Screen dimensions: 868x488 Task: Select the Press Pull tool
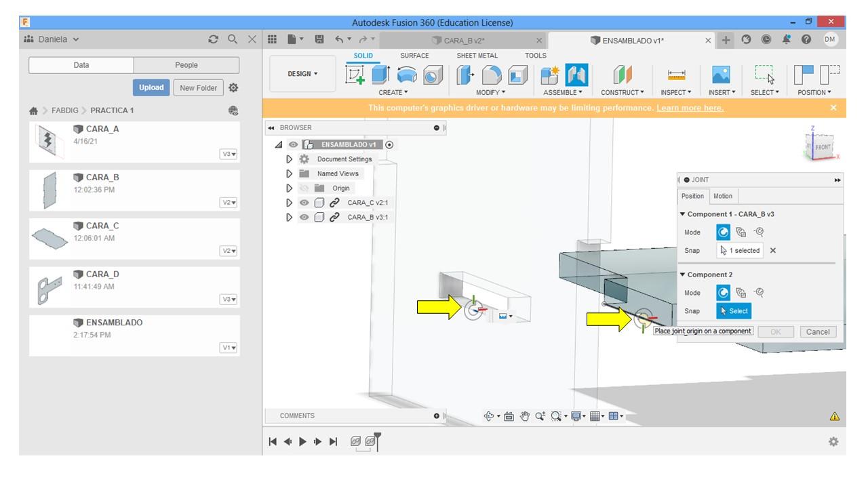[x=465, y=75]
